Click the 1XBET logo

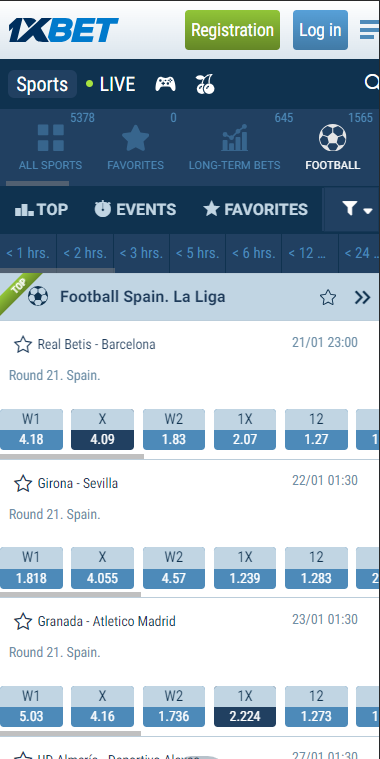(63, 30)
